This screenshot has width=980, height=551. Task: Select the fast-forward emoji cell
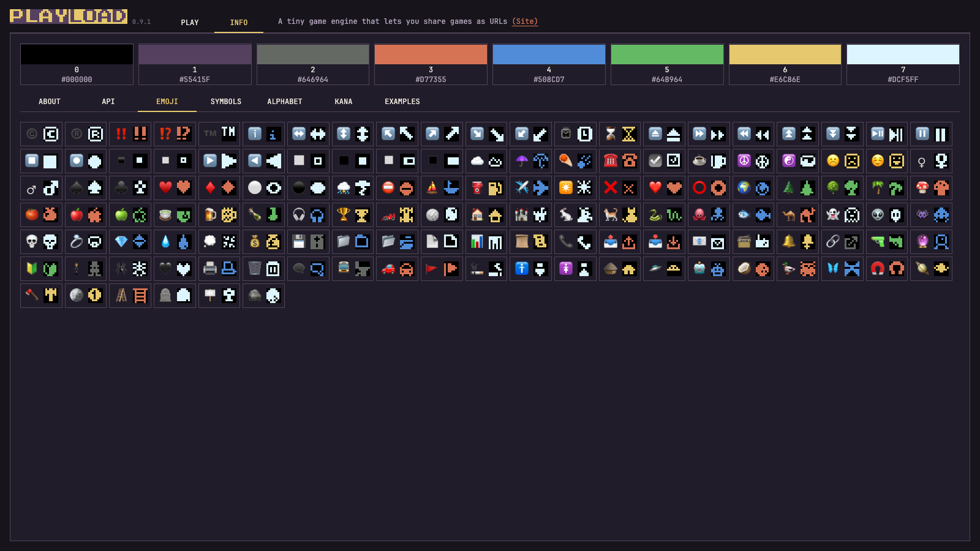[x=709, y=134]
